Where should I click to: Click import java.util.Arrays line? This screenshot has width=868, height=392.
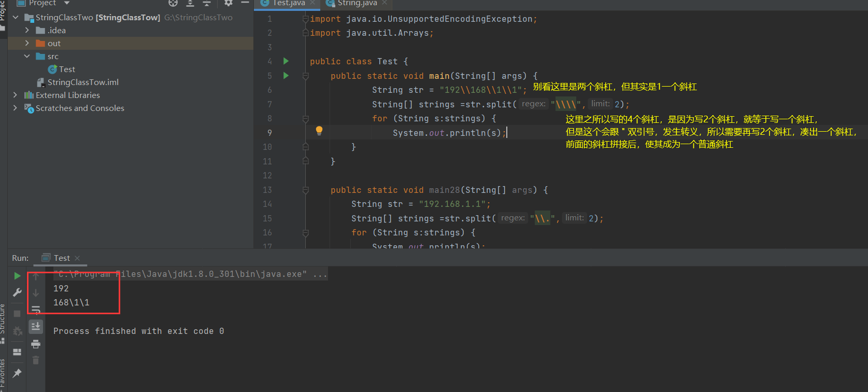tap(372, 33)
